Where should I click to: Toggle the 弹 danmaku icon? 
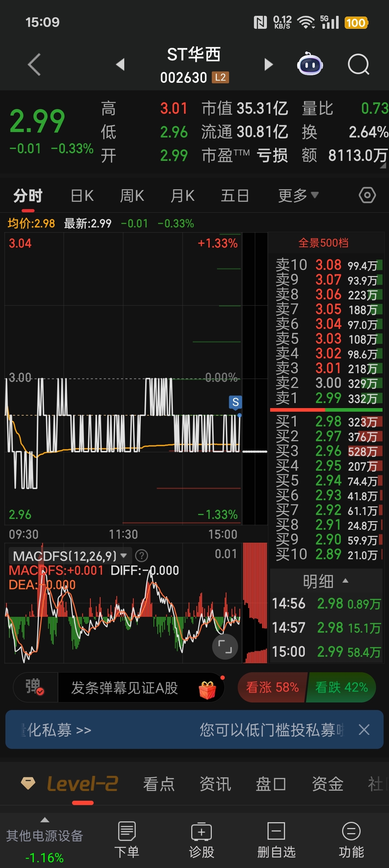pyautogui.click(x=35, y=687)
